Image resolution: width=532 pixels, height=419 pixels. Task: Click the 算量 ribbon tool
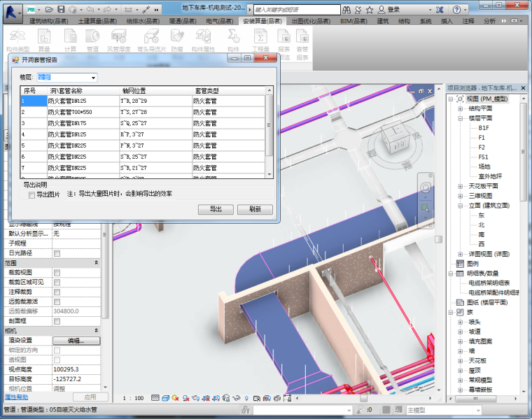click(44, 41)
